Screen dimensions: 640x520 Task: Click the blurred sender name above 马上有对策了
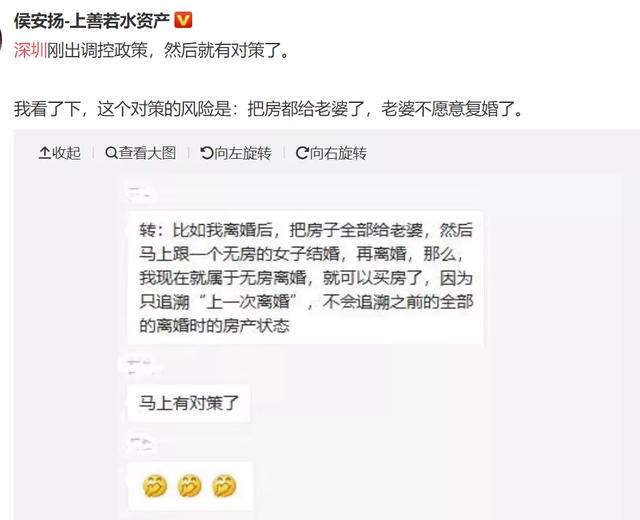point(140,367)
